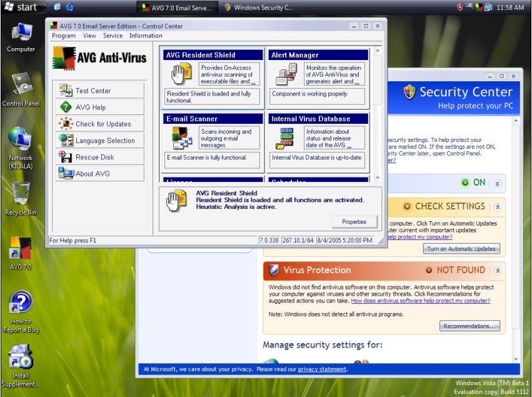This screenshot has width=532, height=397.
Task: Open the Program menu
Action: [64, 36]
